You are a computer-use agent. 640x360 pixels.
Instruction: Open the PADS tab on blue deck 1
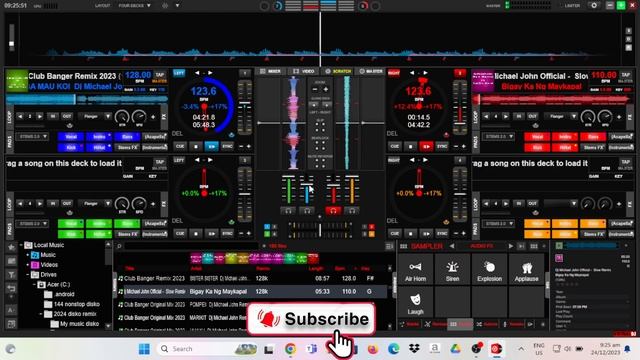(x=10, y=141)
